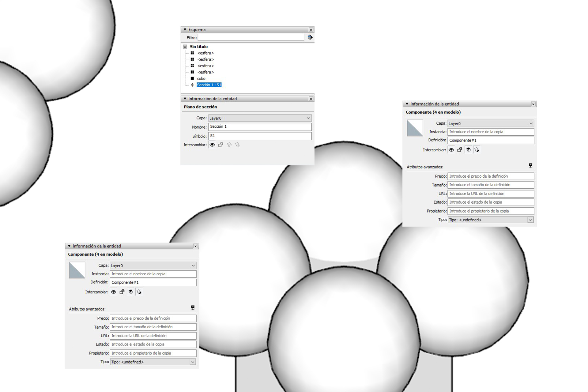Click Precio field in right-hand Componente panel
Viewport: 588px width, 392px height.
point(491,176)
